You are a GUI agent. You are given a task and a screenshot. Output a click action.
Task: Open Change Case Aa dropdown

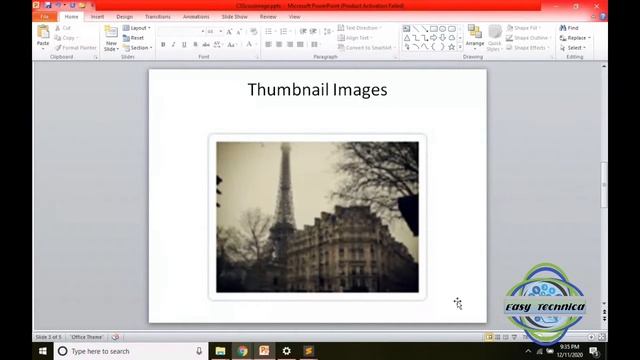tap(232, 44)
